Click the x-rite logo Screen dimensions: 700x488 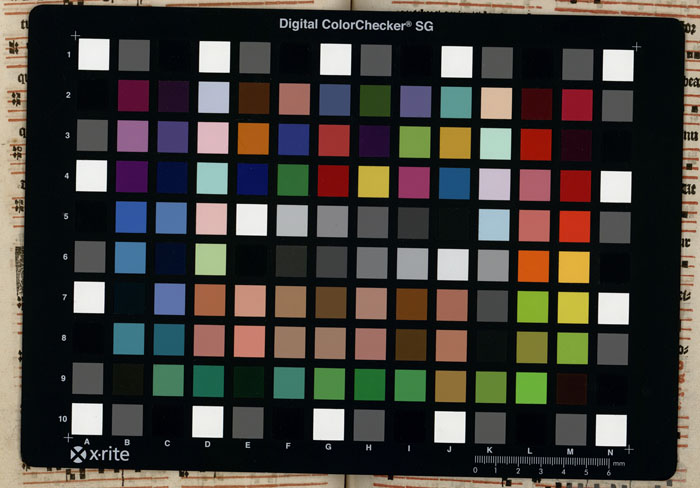pyautogui.click(x=100, y=454)
